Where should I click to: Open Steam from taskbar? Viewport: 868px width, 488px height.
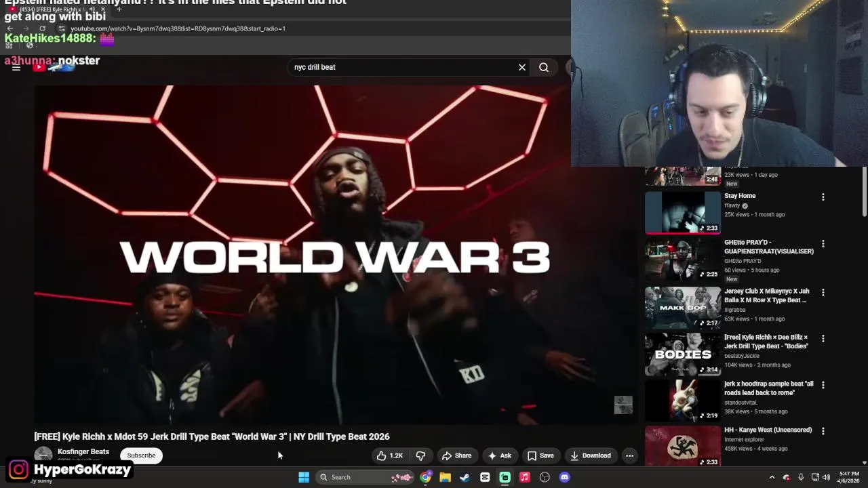click(x=465, y=477)
